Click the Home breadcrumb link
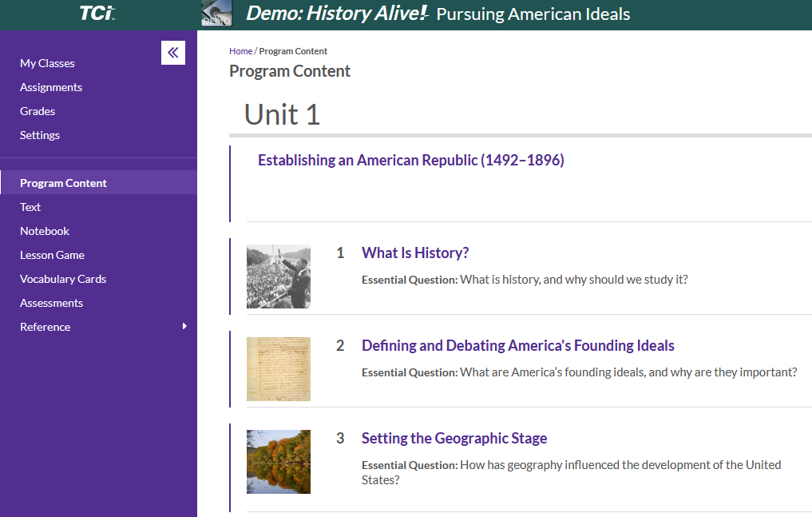 (x=240, y=51)
